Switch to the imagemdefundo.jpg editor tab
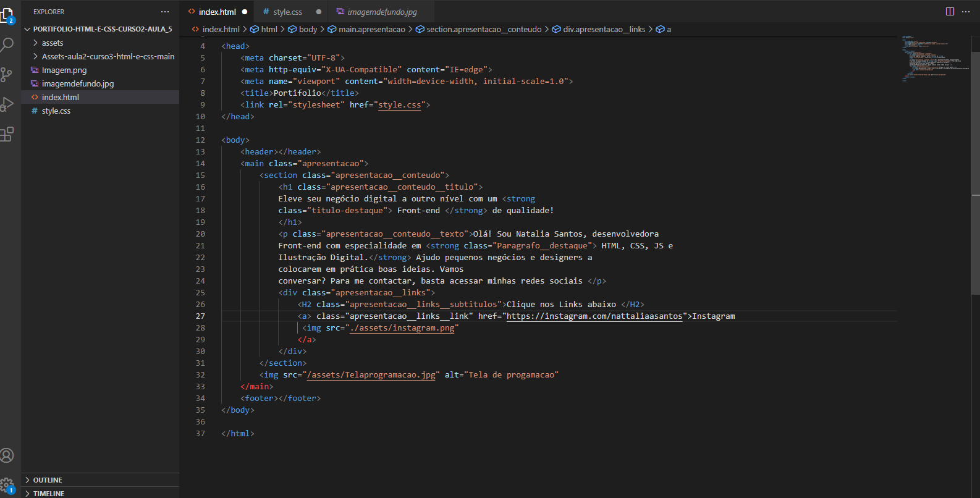The height and width of the screenshot is (498, 980). [x=382, y=12]
